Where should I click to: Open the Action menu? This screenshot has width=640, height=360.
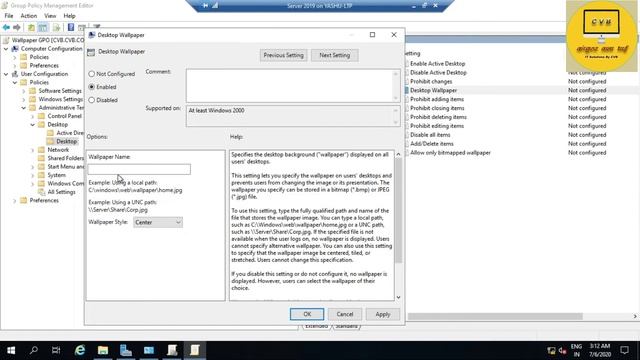29,16
